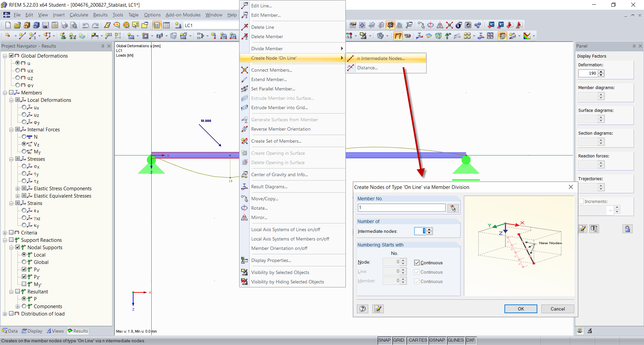Click the Move/Copy toolbar icon
The height and width of the screenshot is (345, 644).
click(x=421, y=25)
